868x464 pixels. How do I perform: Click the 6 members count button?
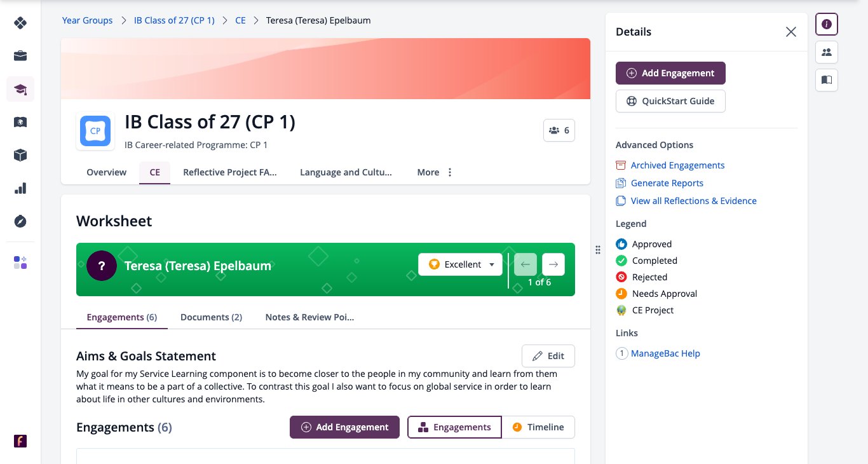[559, 130]
